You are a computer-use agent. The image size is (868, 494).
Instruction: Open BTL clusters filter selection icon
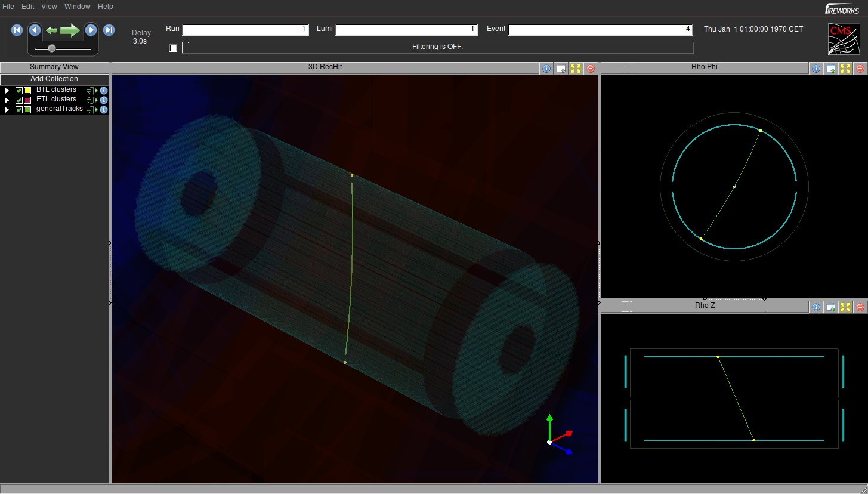coord(91,91)
